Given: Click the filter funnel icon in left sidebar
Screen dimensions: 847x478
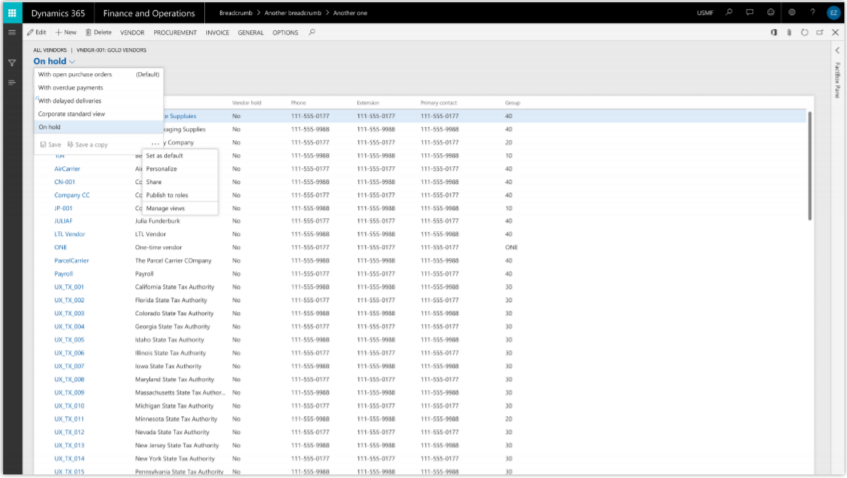Looking at the screenshot, I should (x=12, y=62).
